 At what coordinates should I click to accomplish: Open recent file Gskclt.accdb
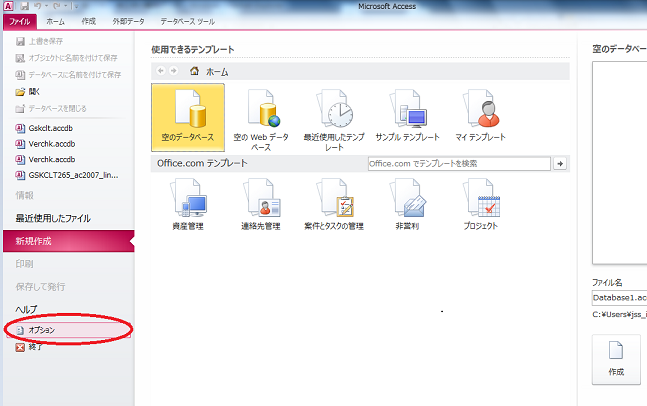coord(44,128)
